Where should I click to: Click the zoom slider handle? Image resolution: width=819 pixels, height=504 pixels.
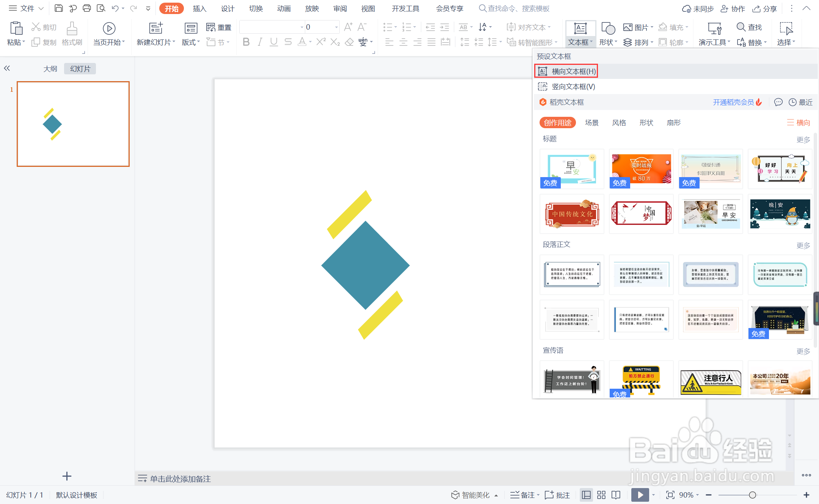(752, 495)
